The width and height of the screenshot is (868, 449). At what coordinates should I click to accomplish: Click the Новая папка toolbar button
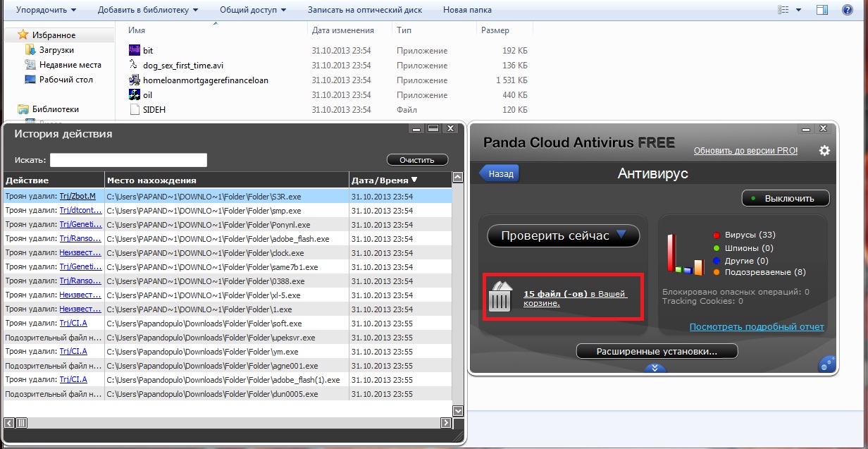point(467,10)
